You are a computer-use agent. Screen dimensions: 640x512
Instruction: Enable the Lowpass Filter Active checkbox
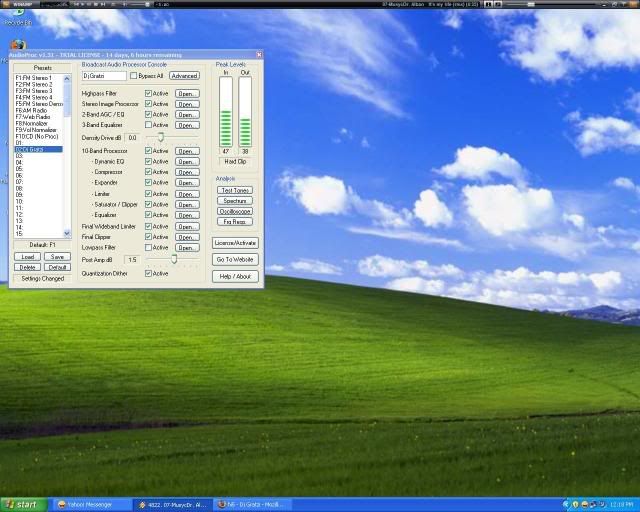149,247
